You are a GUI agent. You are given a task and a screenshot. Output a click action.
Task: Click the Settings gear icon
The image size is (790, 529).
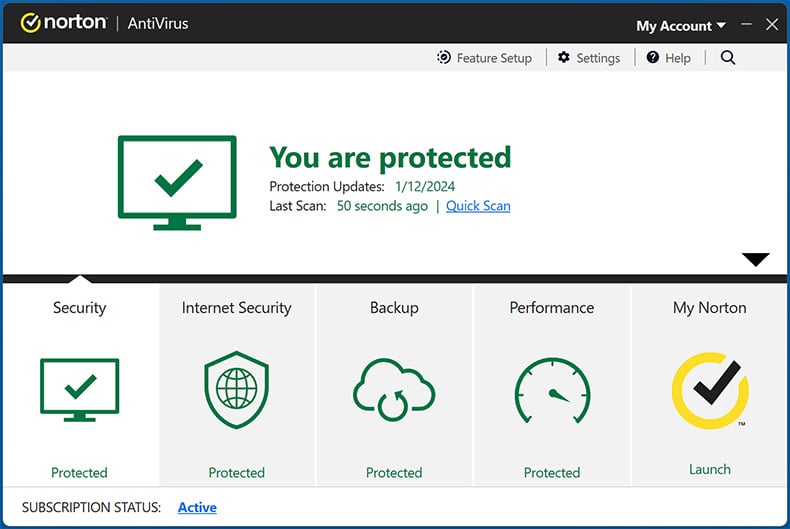[x=564, y=57]
